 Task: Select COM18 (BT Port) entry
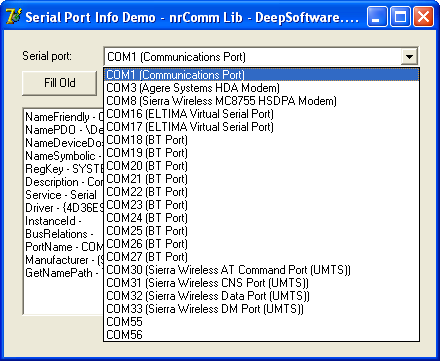tap(262, 140)
